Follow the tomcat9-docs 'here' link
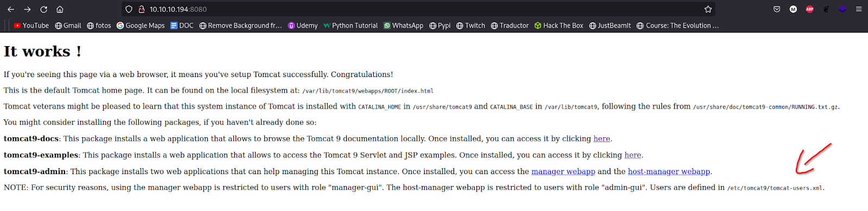868x211 pixels. pyautogui.click(x=602, y=139)
